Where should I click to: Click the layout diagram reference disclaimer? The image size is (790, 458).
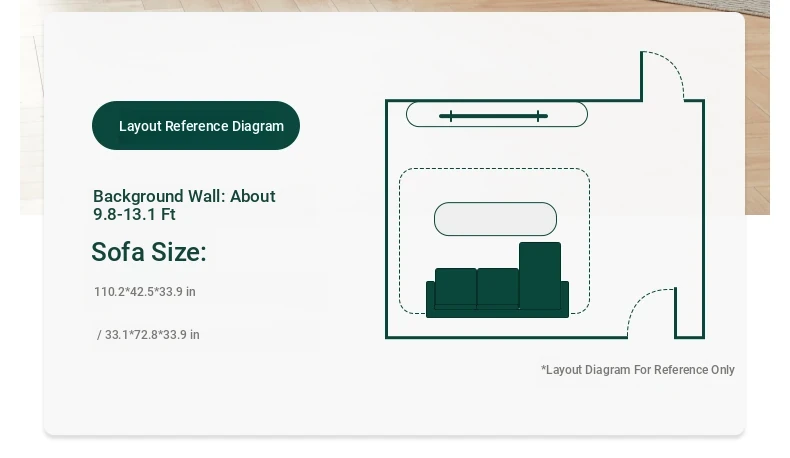coord(638,370)
